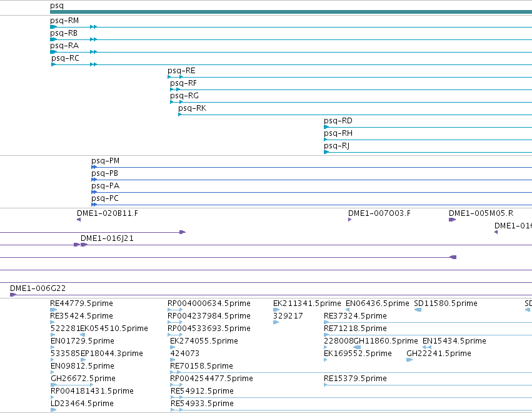Click the DME1-005M05.R feature label
Image resolution: width=532 pixels, height=413 pixels.
481,213
